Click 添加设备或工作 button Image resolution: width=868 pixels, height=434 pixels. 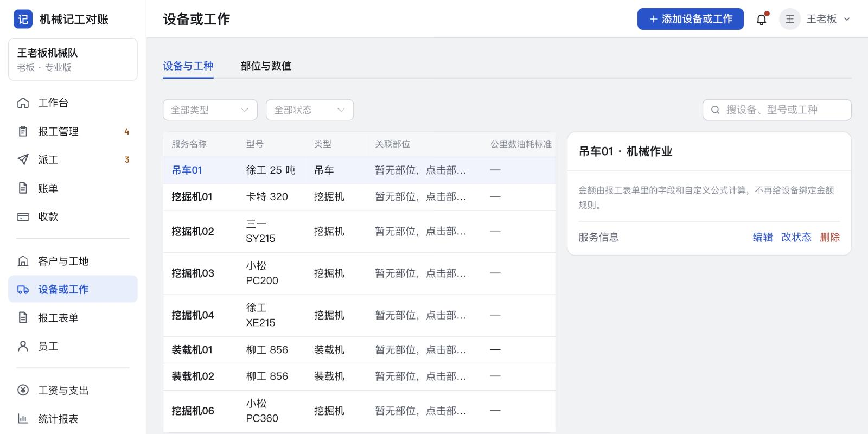691,19
